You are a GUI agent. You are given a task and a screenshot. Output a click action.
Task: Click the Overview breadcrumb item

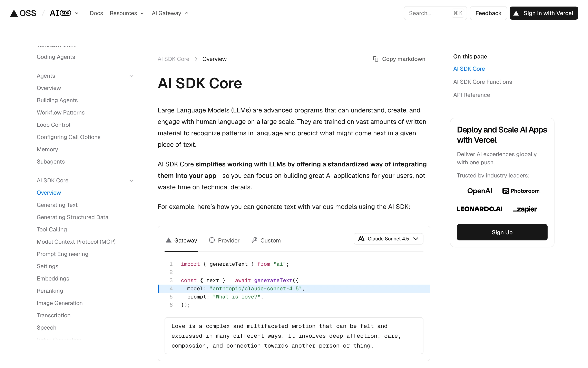click(x=214, y=59)
